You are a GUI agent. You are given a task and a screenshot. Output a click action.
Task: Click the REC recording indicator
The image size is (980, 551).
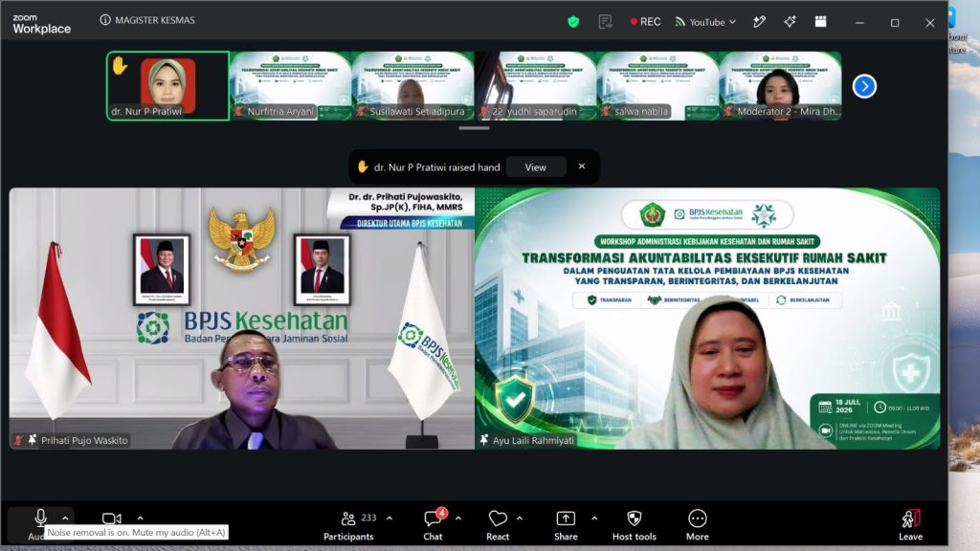(x=646, y=22)
